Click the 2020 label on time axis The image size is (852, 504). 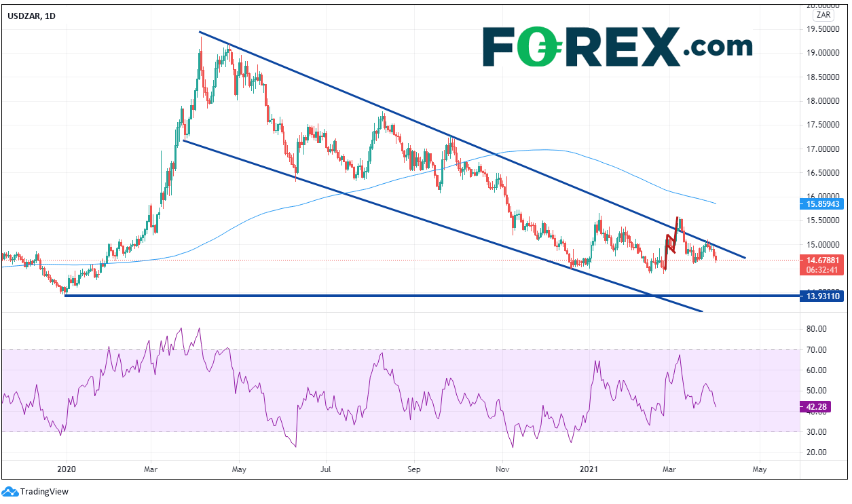tap(67, 468)
